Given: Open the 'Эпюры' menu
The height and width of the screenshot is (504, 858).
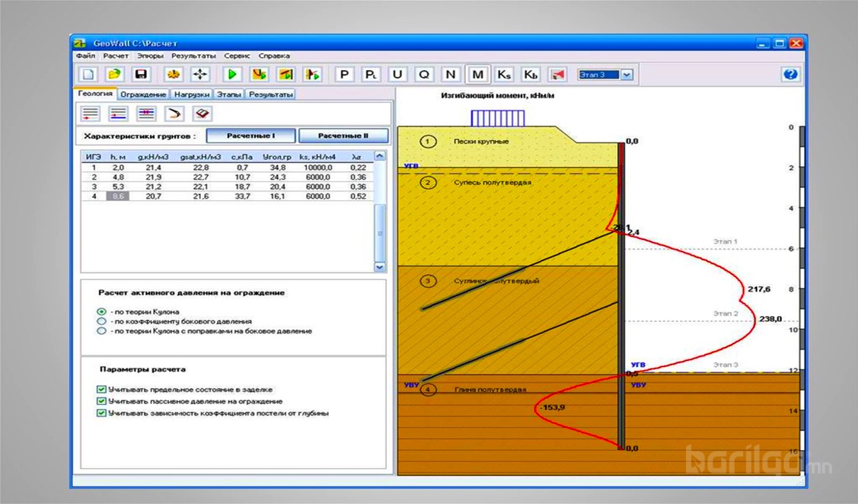Looking at the screenshot, I should click(x=151, y=56).
